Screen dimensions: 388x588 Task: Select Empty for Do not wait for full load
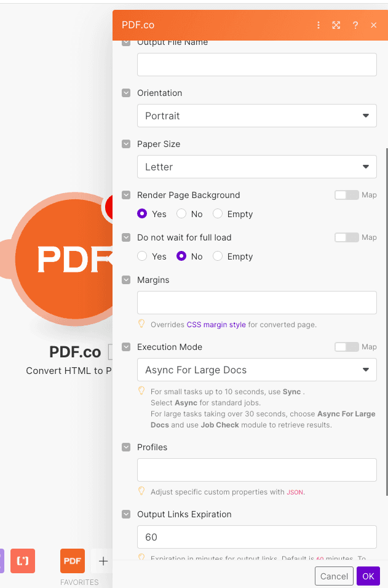click(x=218, y=256)
